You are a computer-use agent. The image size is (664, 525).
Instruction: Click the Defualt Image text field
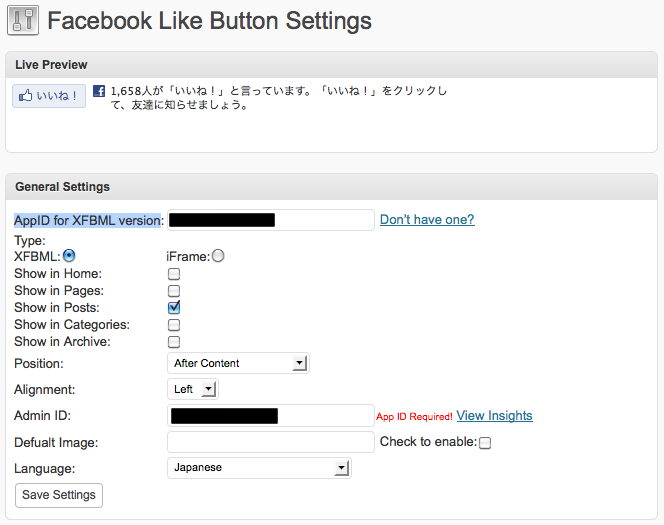[271, 442]
